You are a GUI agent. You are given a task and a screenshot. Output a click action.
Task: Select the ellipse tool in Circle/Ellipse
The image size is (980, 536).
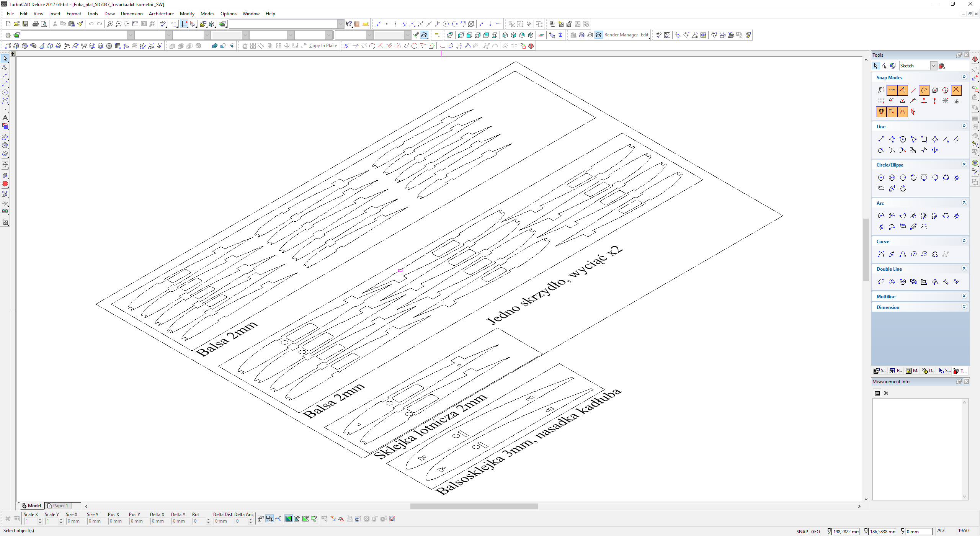881,188
